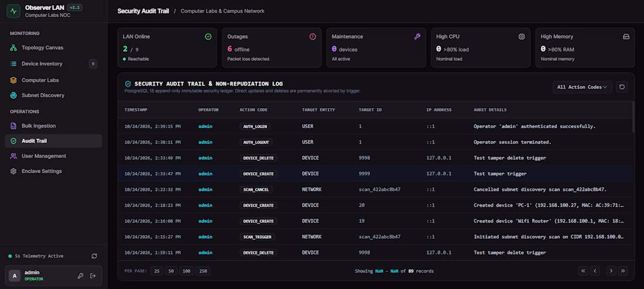Click the Timestamp column header
Screen dimensions: 644x289
tap(136, 110)
